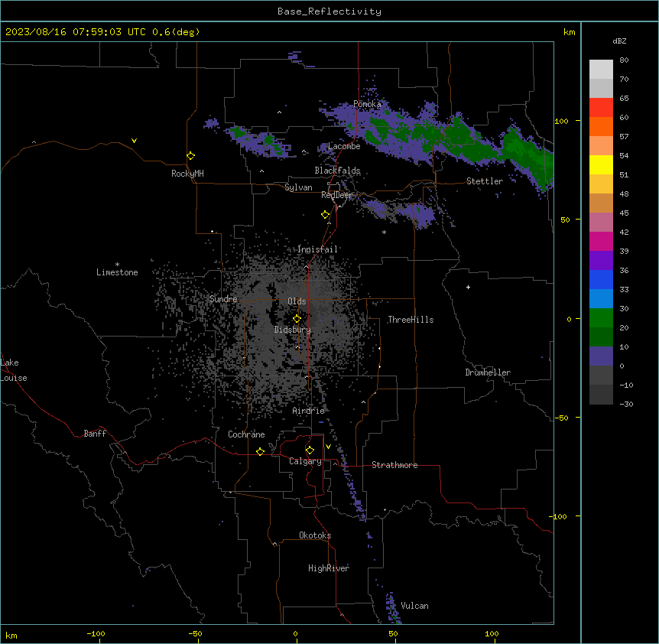Click the Okotoks label
Image resolution: width=659 pixels, height=644 pixels.
pyautogui.click(x=315, y=535)
